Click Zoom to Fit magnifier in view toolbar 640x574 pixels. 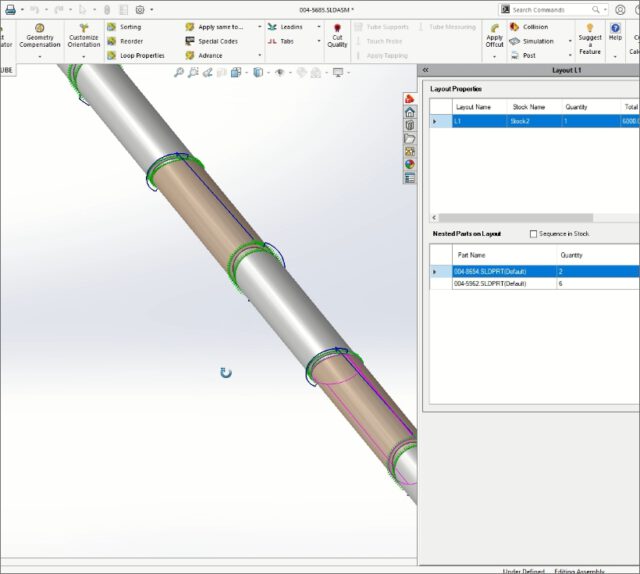coord(179,73)
